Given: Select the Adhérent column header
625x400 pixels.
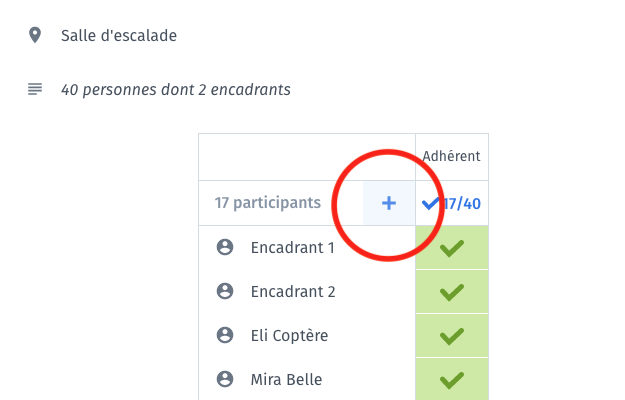Looking at the screenshot, I should coord(451,156).
